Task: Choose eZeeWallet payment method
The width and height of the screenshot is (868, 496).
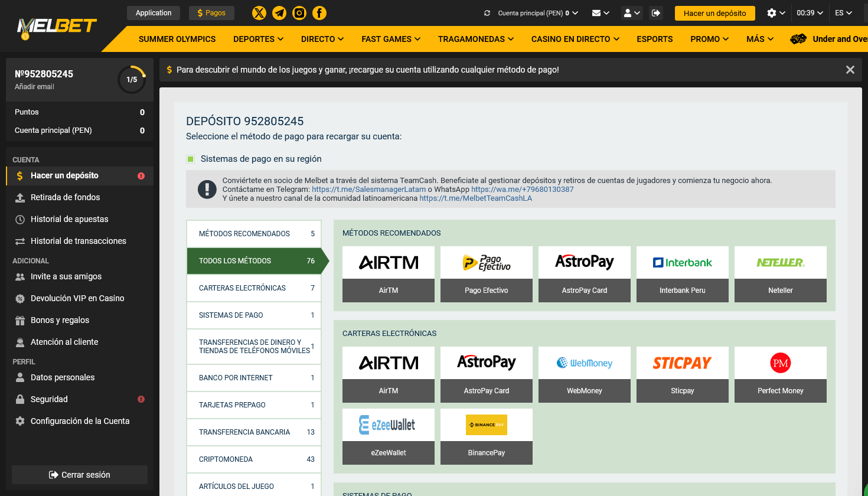Action: click(x=389, y=436)
